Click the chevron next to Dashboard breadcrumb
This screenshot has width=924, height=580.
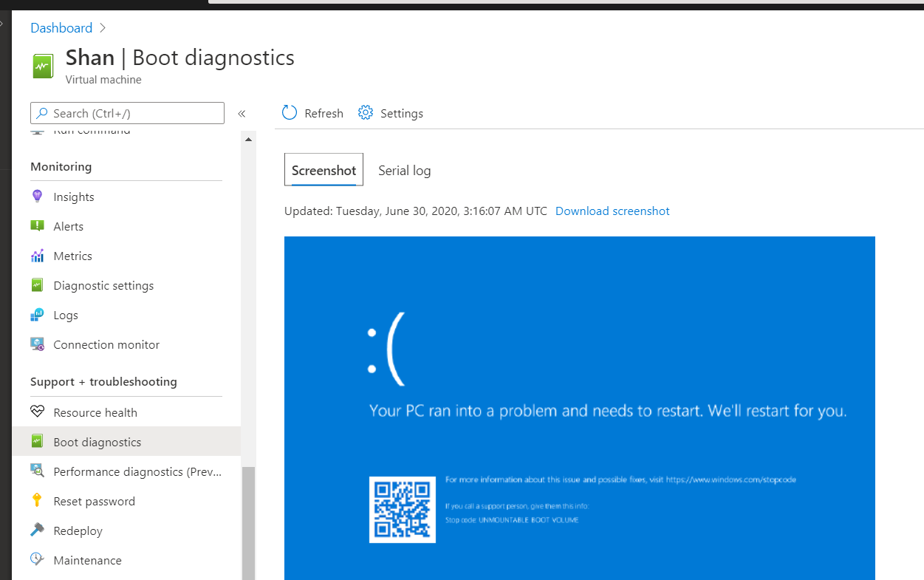pyautogui.click(x=103, y=28)
